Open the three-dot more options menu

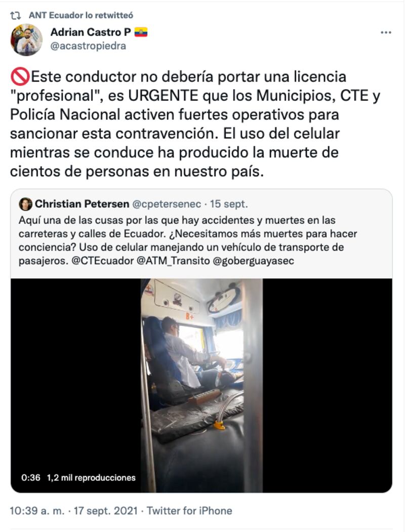(x=386, y=32)
